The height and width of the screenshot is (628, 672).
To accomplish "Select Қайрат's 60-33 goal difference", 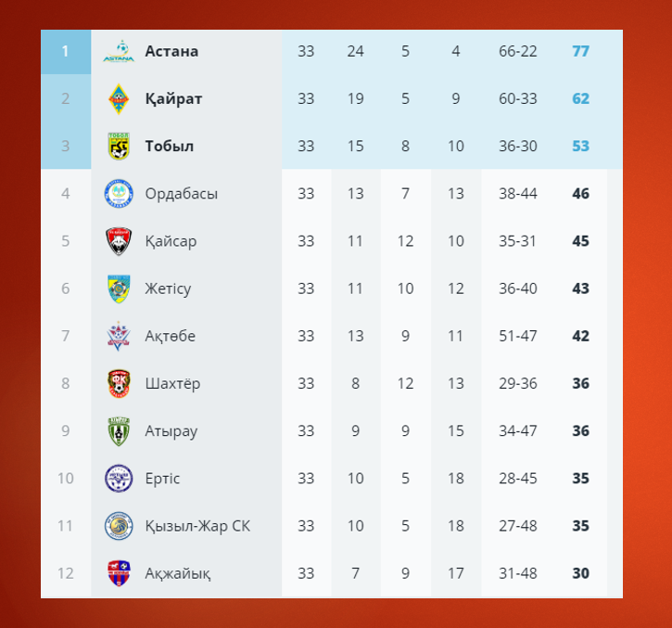I will (518, 99).
